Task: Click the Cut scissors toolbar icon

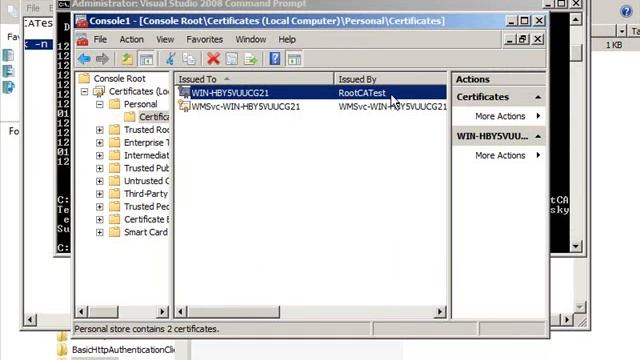Action: pos(171,59)
